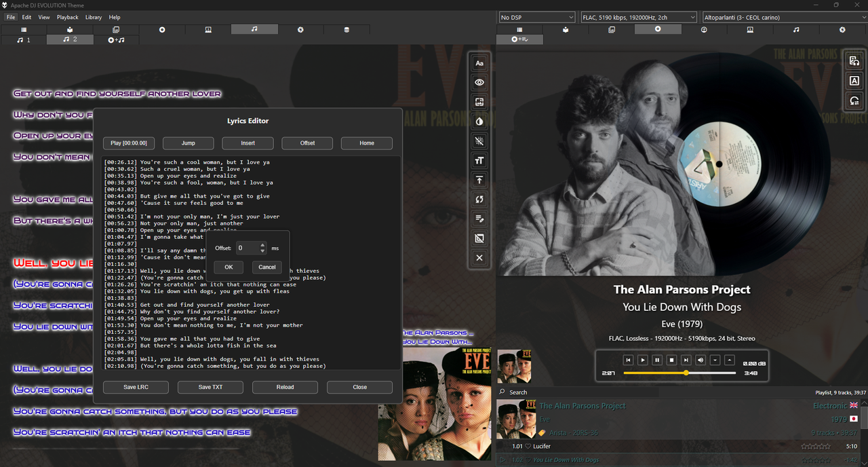Click the Offset ms spinner down arrow
Viewport: 868px width, 467px height.
click(x=263, y=251)
